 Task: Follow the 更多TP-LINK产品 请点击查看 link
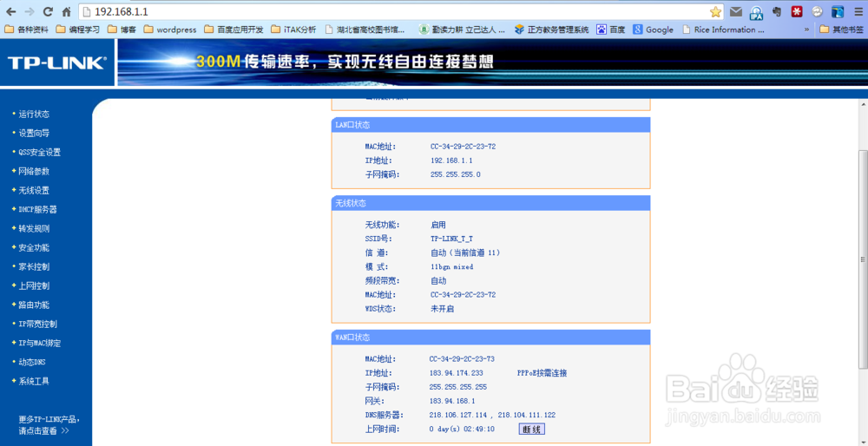(49, 425)
